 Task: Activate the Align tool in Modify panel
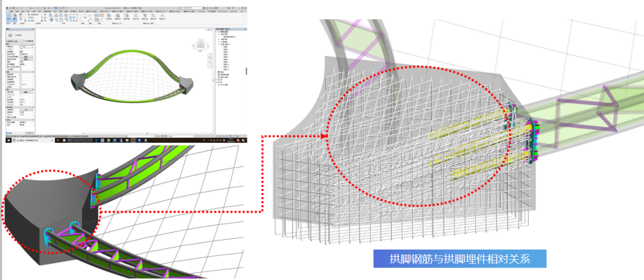[x=51, y=15]
